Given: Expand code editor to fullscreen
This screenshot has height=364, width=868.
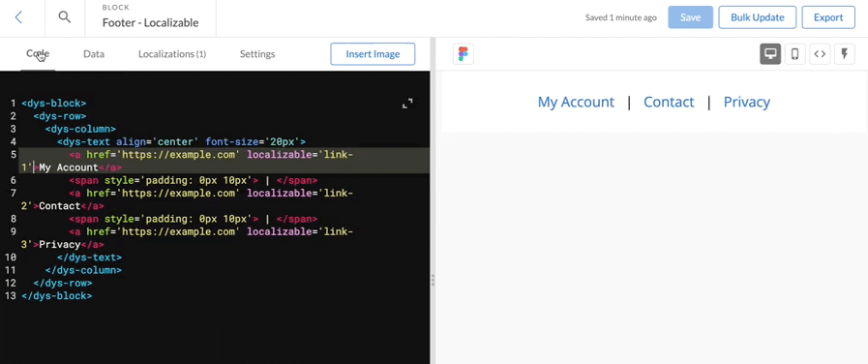Looking at the screenshot, I should [x=407, y=104].
